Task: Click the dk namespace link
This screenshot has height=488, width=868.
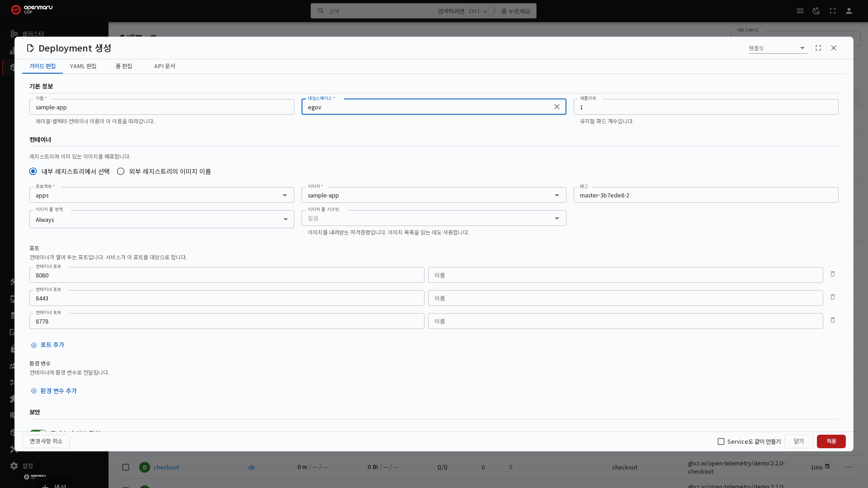Action: (251, 467)
